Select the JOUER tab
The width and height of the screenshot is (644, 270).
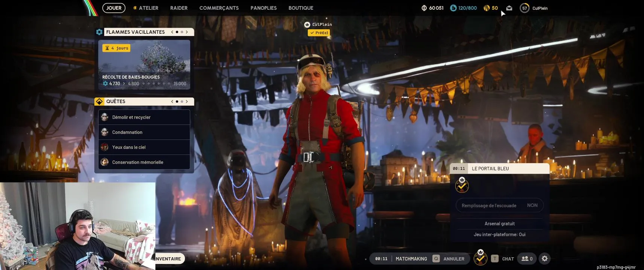[114, 8]
